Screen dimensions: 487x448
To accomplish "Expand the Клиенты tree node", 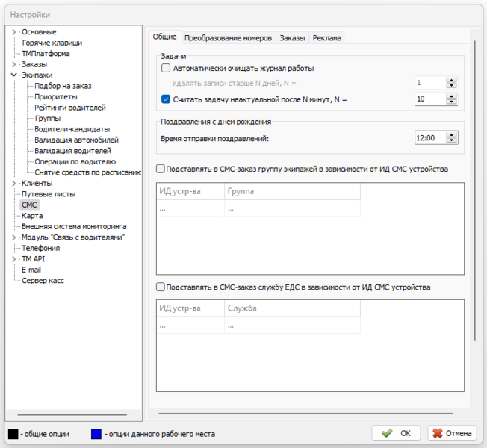I will (x=14, y=184).
